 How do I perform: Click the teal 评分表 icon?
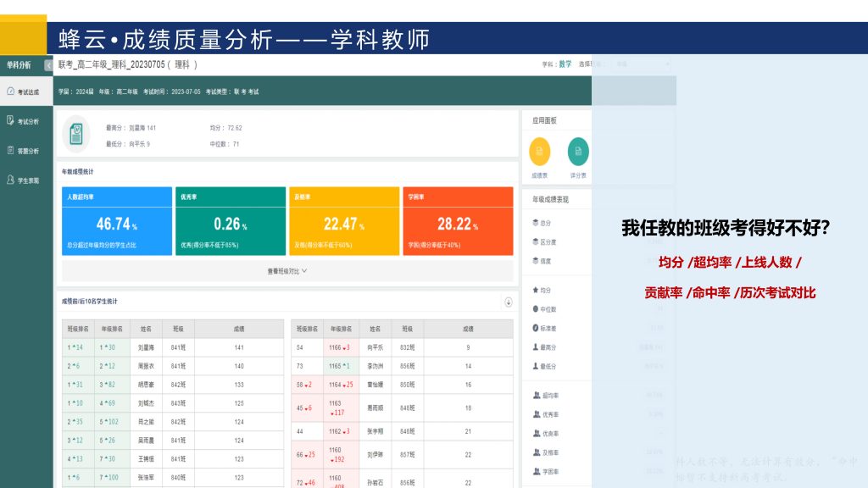pyautogui.click(x=578, y=152)
